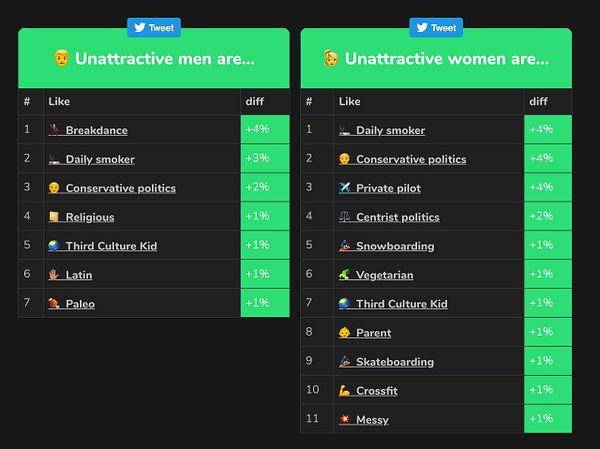Screen dimensions: 600x449
Task: Open the Paleo link
Action: 80,305
